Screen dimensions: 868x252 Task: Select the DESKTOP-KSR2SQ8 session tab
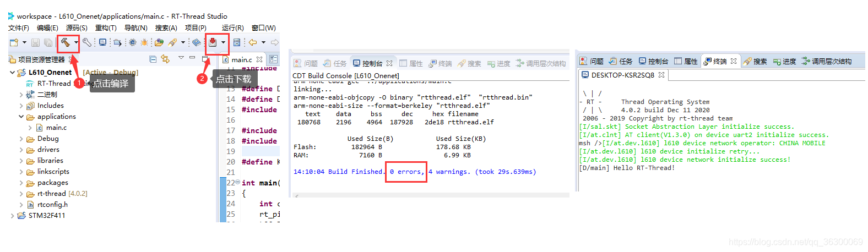click(623, 75)
